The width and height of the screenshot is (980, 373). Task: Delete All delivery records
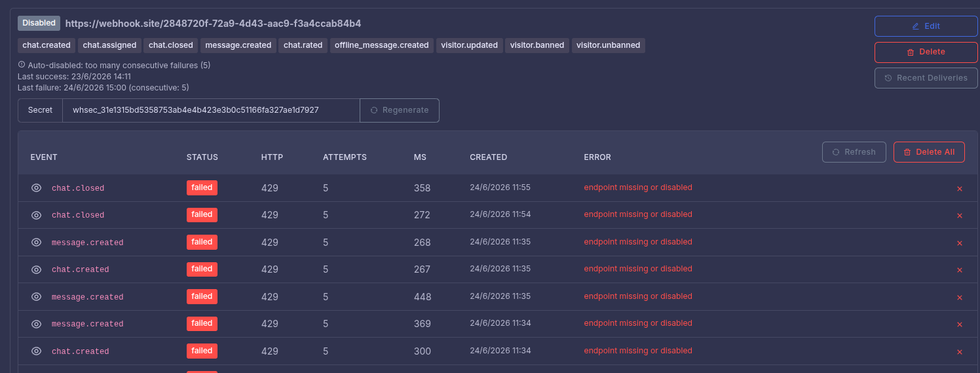coord(929,152)
